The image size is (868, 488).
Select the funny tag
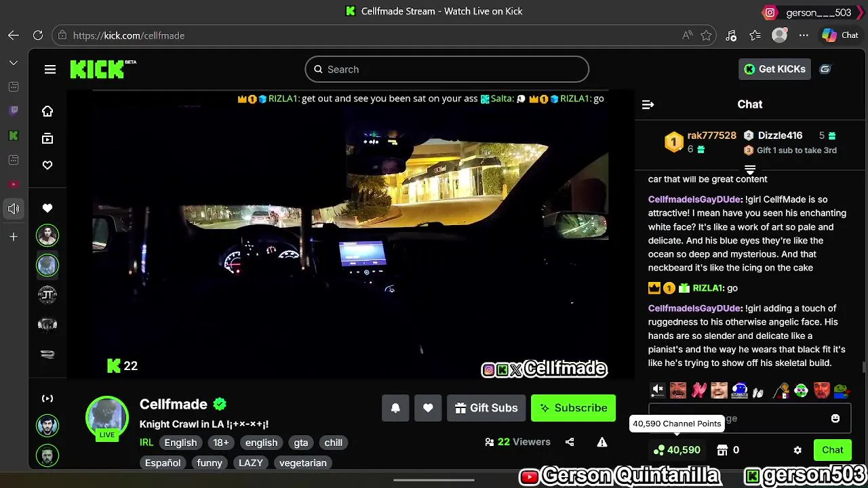click(210, 463)
